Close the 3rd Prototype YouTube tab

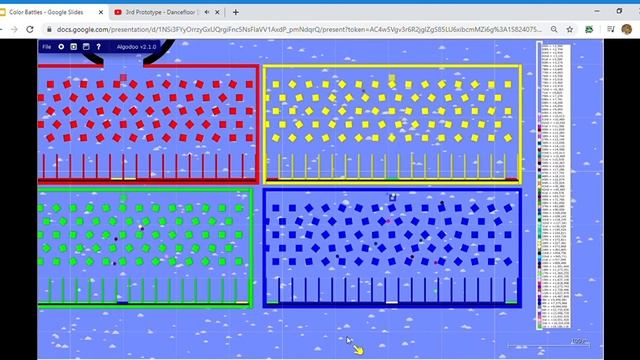(x=217, y=12)
